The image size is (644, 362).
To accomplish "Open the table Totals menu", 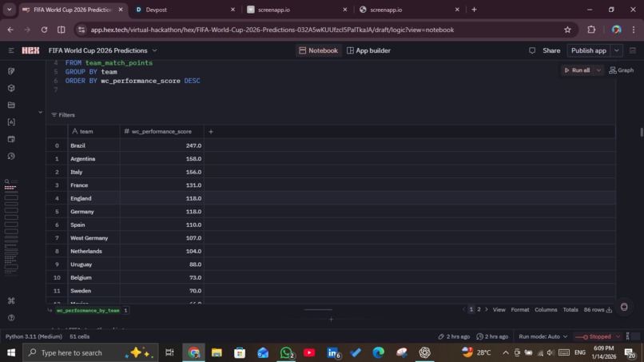I will pyautogui.click(x=570, y=310).
